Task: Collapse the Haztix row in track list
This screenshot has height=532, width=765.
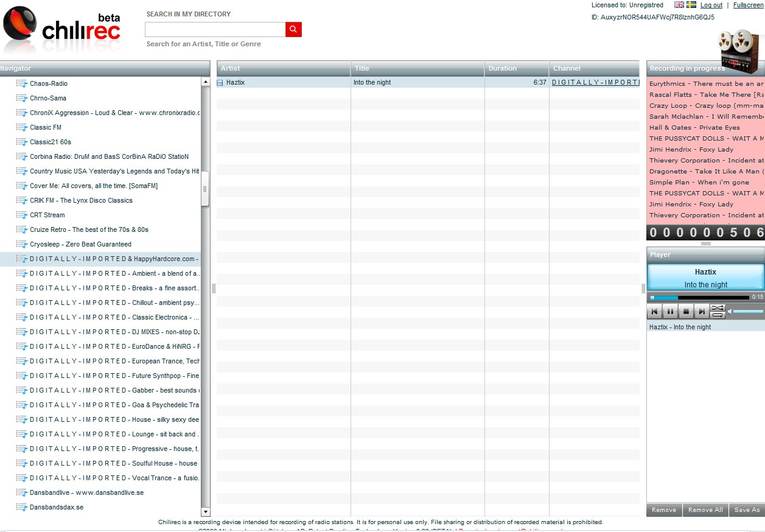Action: tap(220, 83)
